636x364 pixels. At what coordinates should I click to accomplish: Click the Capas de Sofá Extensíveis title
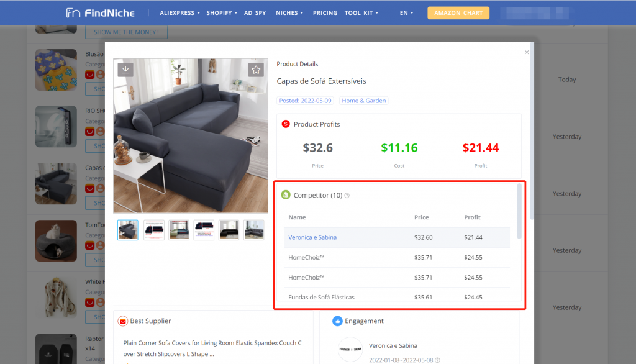(x=321, y=81)
